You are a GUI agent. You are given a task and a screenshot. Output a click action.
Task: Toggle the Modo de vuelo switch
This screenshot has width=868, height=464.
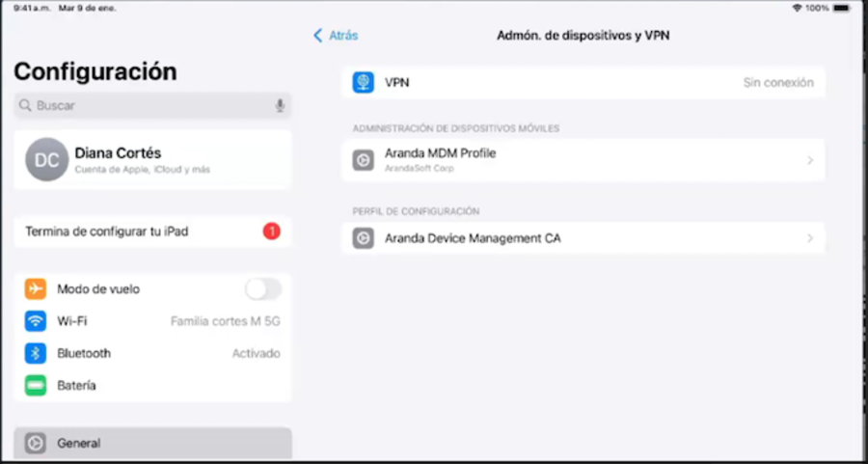[x=263, y=289]
